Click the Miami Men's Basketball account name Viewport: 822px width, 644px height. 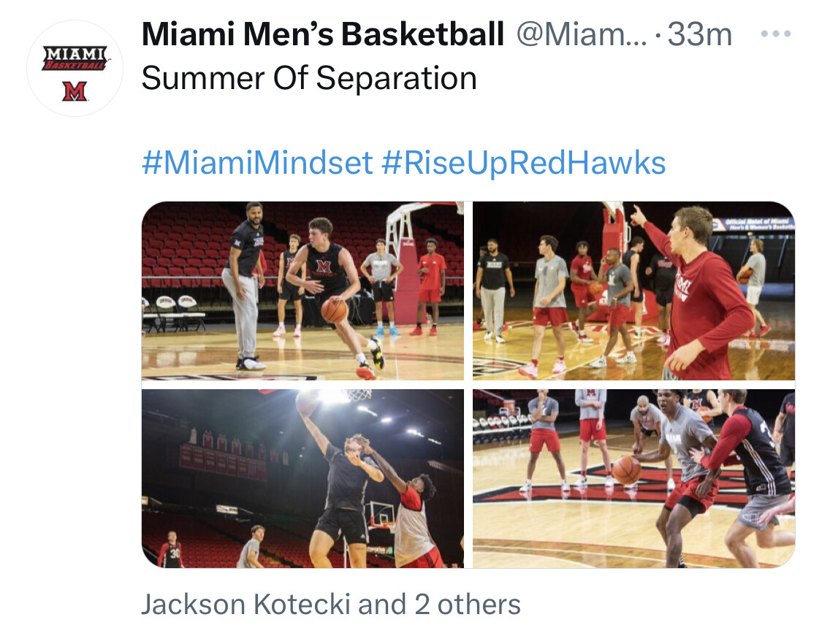pos(322,34)
